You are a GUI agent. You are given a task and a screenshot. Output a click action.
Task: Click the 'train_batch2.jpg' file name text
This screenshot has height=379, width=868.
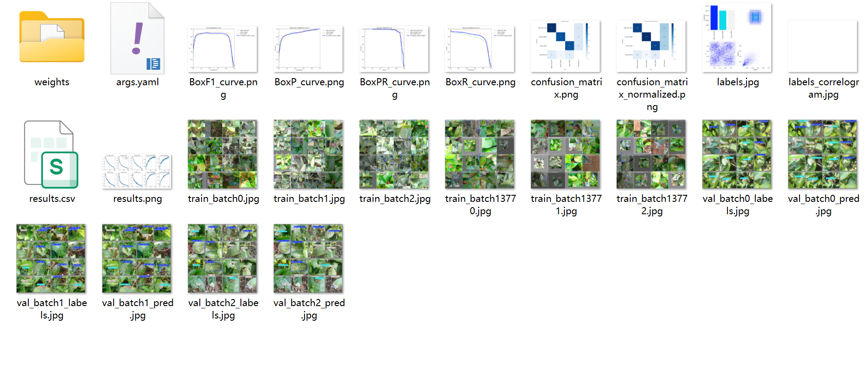pos(395,199)
